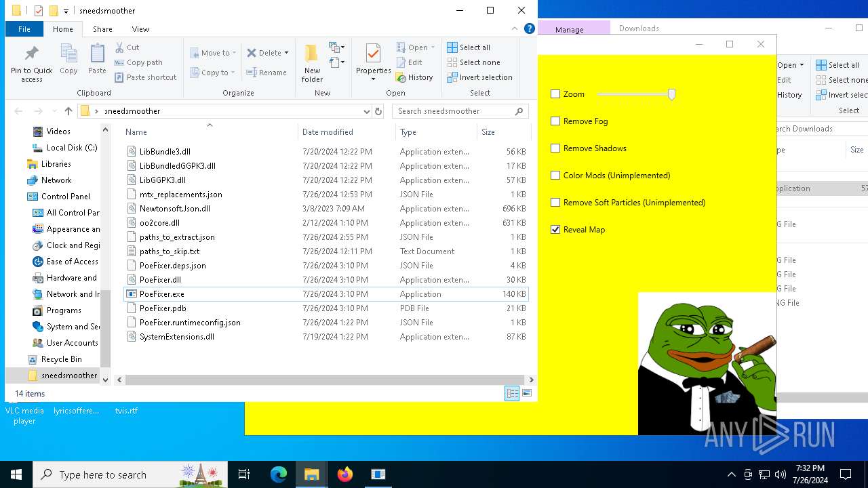
Task: Select Manage tab in Downloads window
Action: [x=569, y=29]
